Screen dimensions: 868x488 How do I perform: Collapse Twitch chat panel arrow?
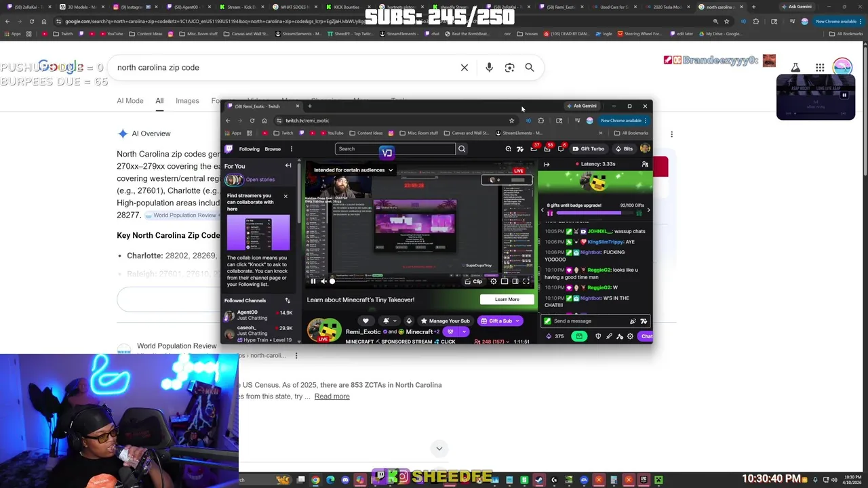pos(547,164)
